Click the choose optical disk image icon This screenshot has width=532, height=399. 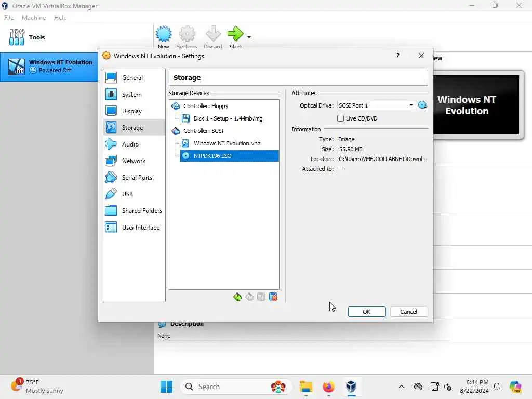pyautogui.click(x=422, y=105)
